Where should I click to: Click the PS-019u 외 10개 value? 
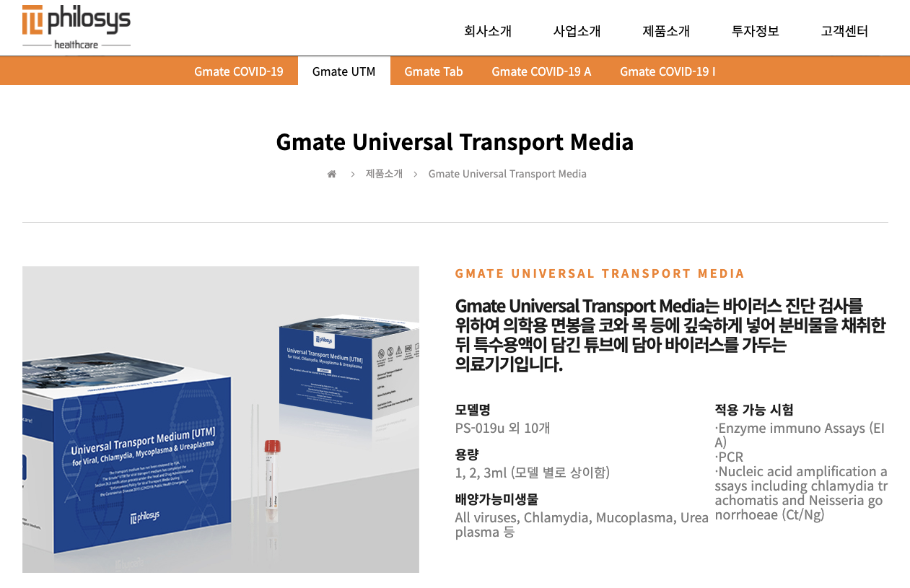click(x=502, y=428)
